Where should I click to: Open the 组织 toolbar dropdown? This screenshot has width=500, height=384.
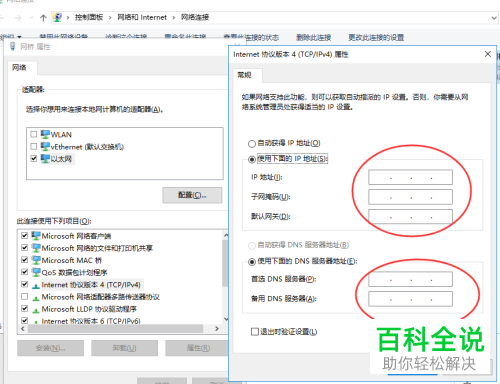[x=11, y=36]
